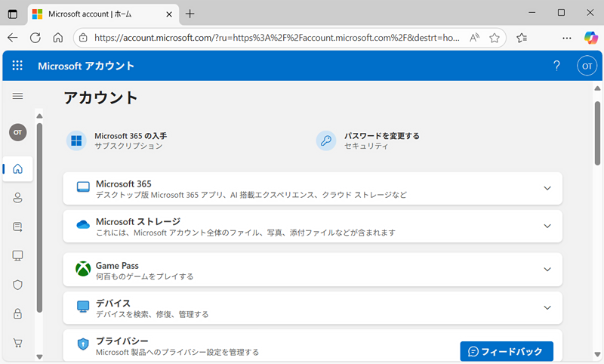Click the OneDrive cloud icon on storage card

pos(83,225)
